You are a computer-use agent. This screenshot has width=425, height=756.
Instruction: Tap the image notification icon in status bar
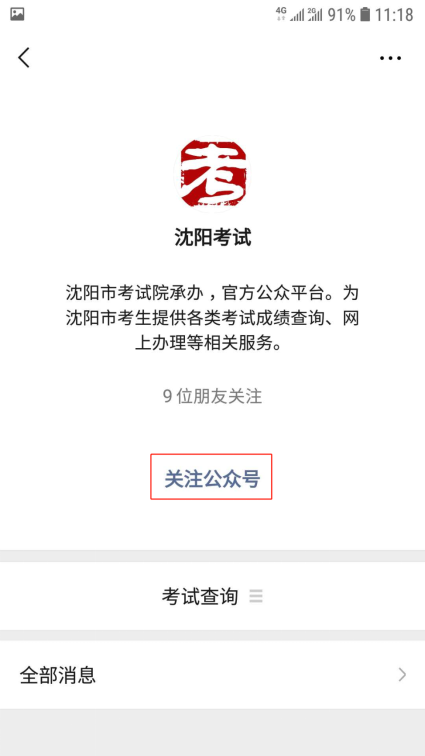(x=17, y=14)
